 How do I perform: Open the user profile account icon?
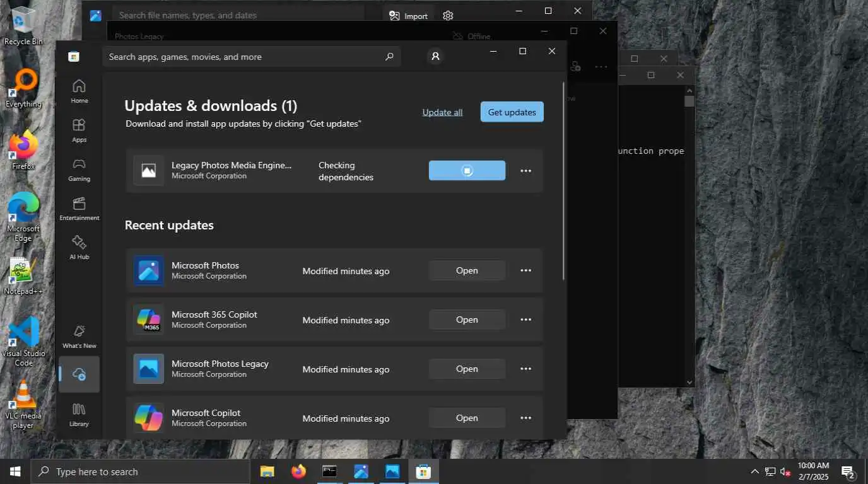click(435, 57)
